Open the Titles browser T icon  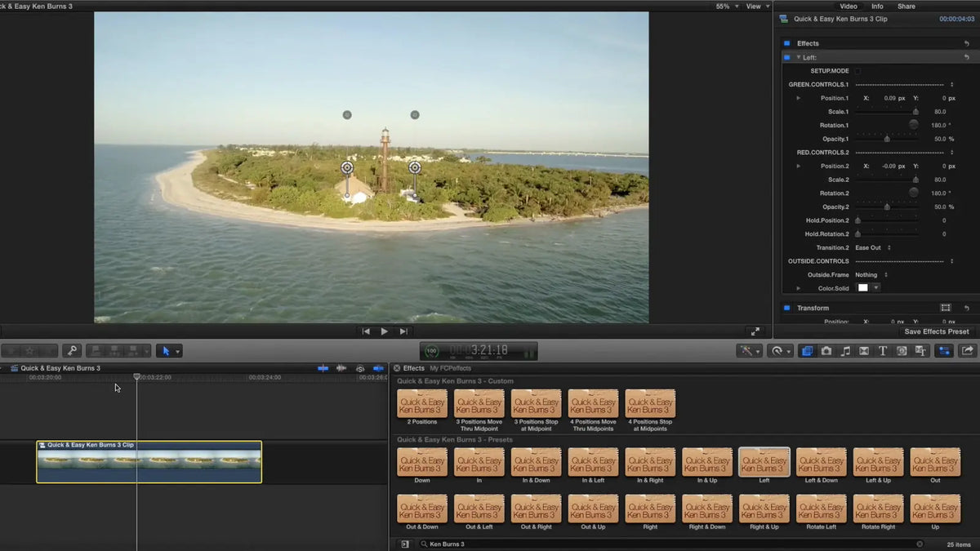tap(883, 351)
